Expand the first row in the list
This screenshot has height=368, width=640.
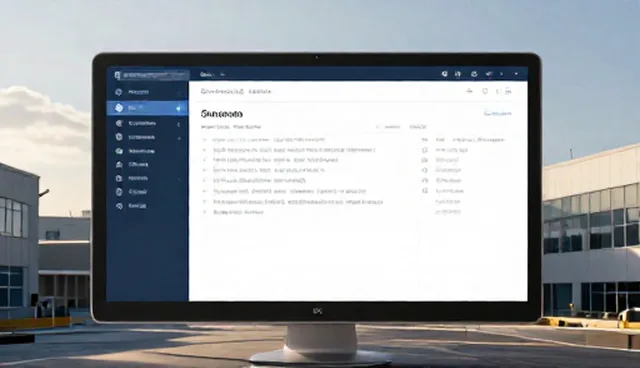point(204,140)
